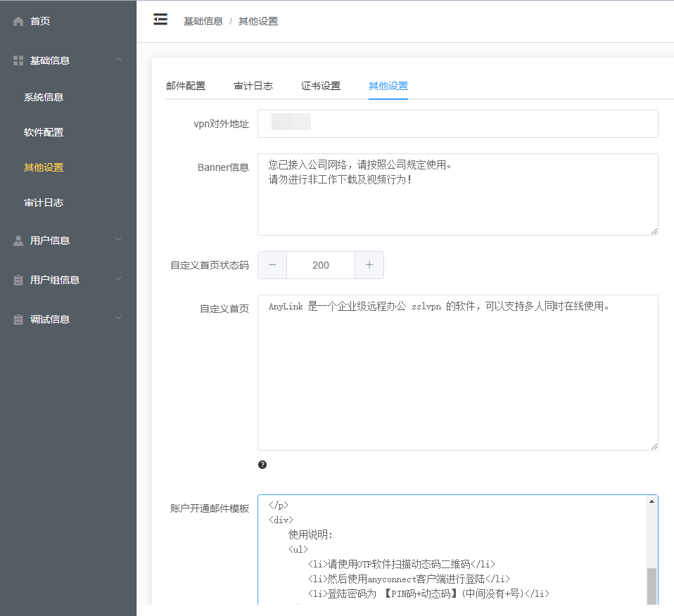
Task: Click the home icon beside 首页
Action: pos(18,21)
